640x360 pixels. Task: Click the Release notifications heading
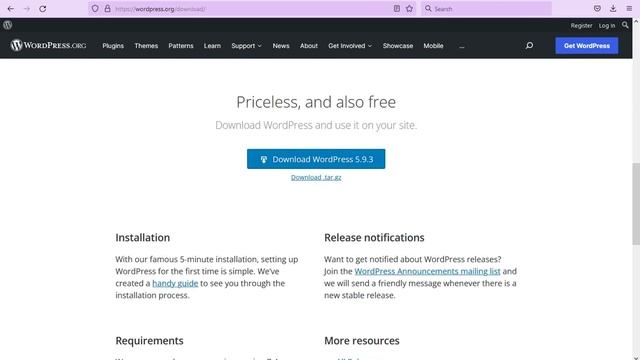tap(374, 238)
